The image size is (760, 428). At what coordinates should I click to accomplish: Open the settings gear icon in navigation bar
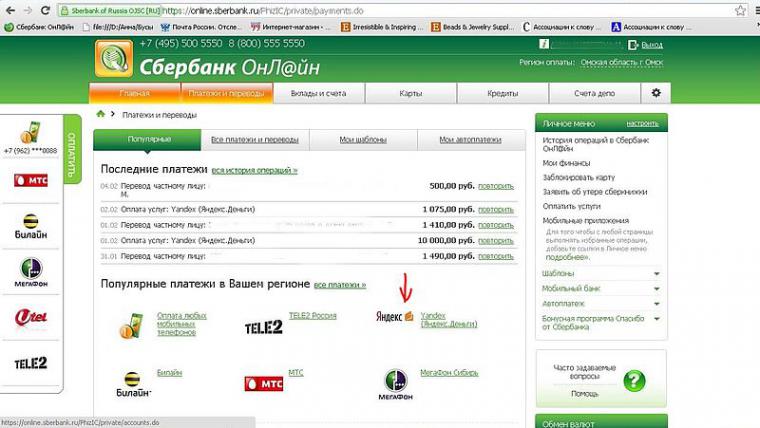(x=656, y=93)
